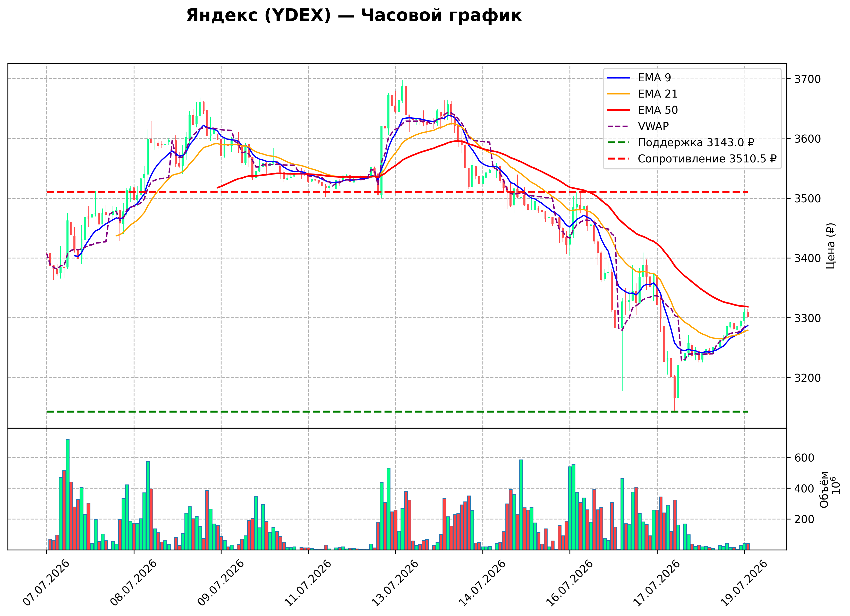Click the 11.07.2026 date label
Viewport: 850px width, 616px height.
308,583
